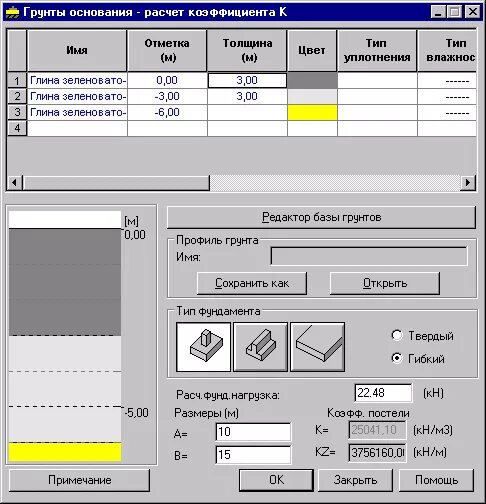Viewport: 486px width, 504px height.
Task: Click the Цвет column header
Action: click(312, 50)
